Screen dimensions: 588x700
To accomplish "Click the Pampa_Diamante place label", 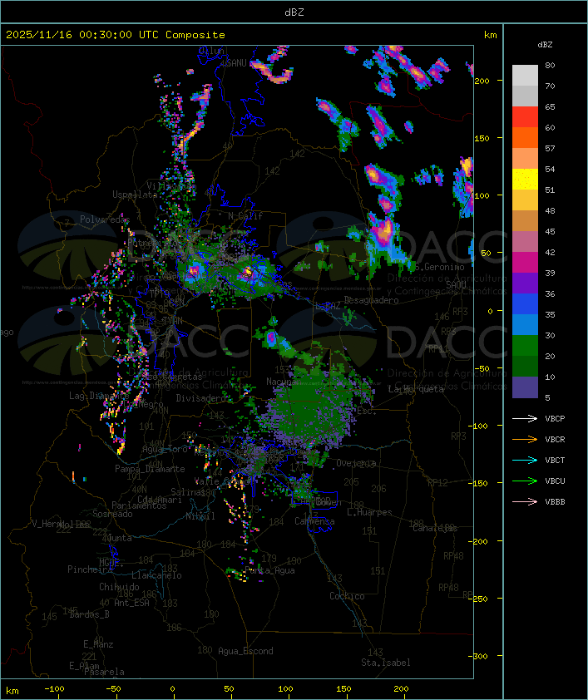I will coord(150,469).
